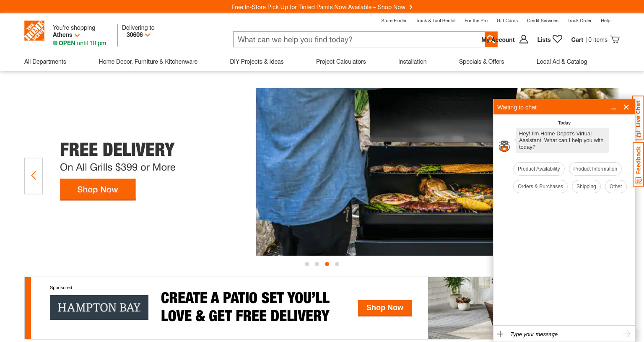Open DIY Projects & Ideas menu item
Viewport: 644px width, 342px height.
(257, 62)
